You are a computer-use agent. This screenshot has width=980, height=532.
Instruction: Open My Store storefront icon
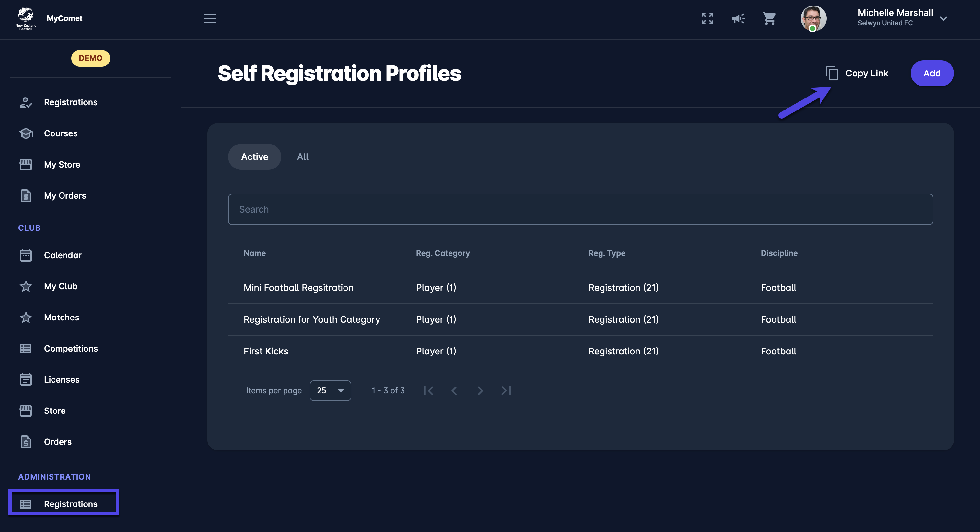[x=26, y=165]
